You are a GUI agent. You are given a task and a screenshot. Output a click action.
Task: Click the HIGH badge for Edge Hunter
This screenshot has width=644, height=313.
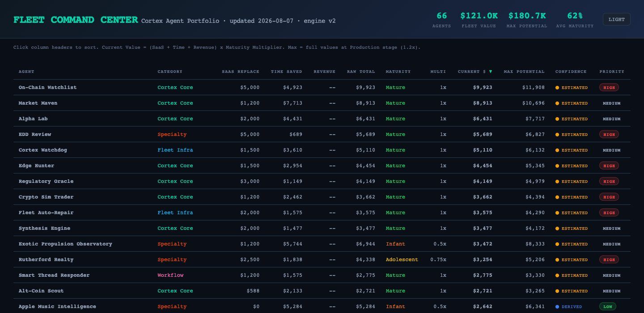609,166
